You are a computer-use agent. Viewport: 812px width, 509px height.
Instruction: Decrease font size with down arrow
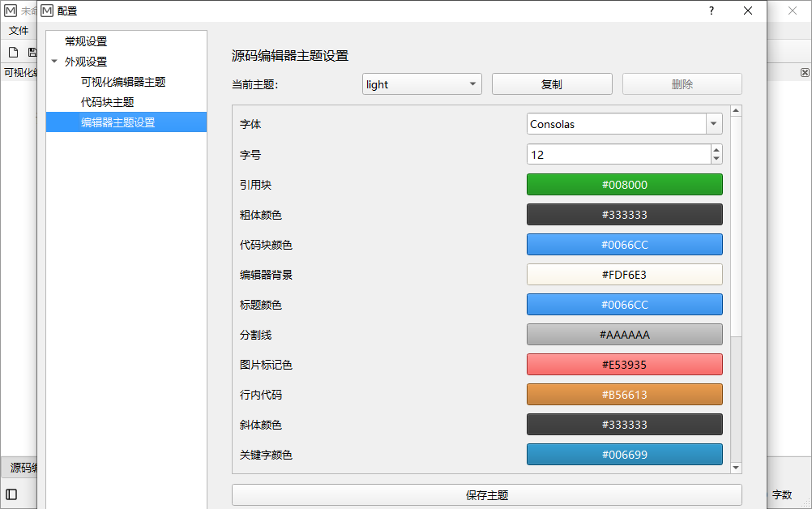[716, 159]
